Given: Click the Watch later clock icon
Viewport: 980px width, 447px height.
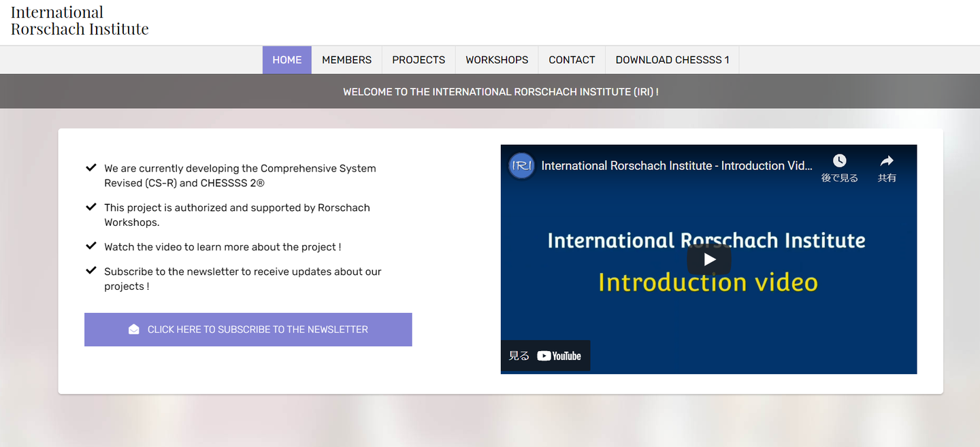Looking at the screenshot, I should click(x=840, y=161).
